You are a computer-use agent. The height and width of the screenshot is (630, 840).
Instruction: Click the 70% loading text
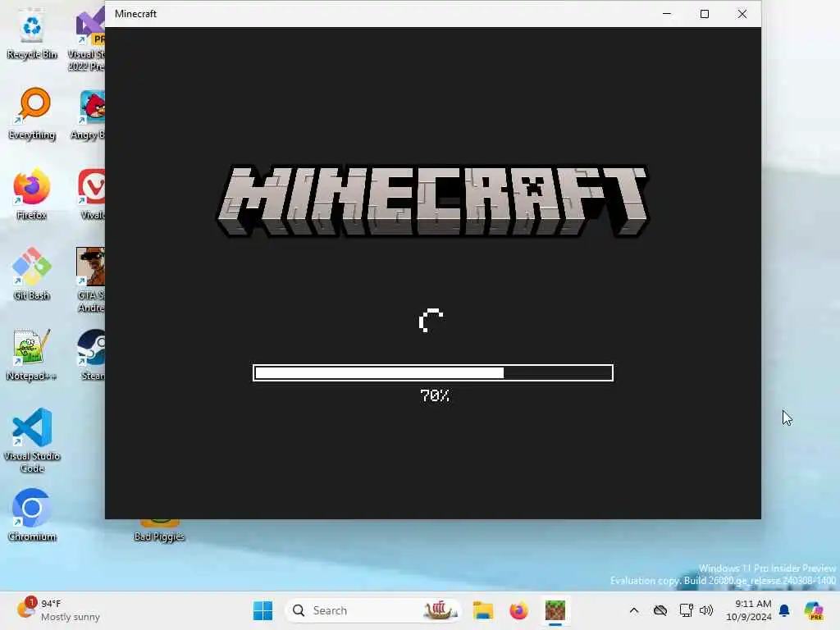pos(435,396)
